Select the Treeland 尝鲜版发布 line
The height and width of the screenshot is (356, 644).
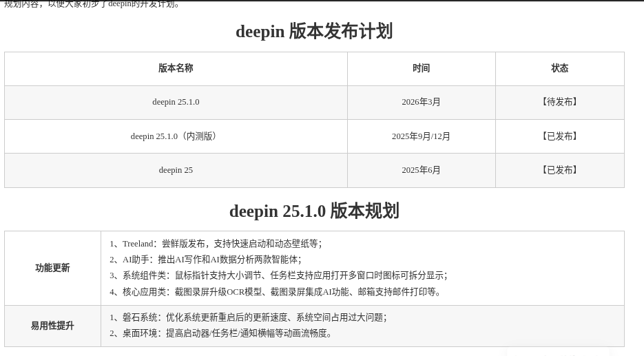click(x=216, y=244)
